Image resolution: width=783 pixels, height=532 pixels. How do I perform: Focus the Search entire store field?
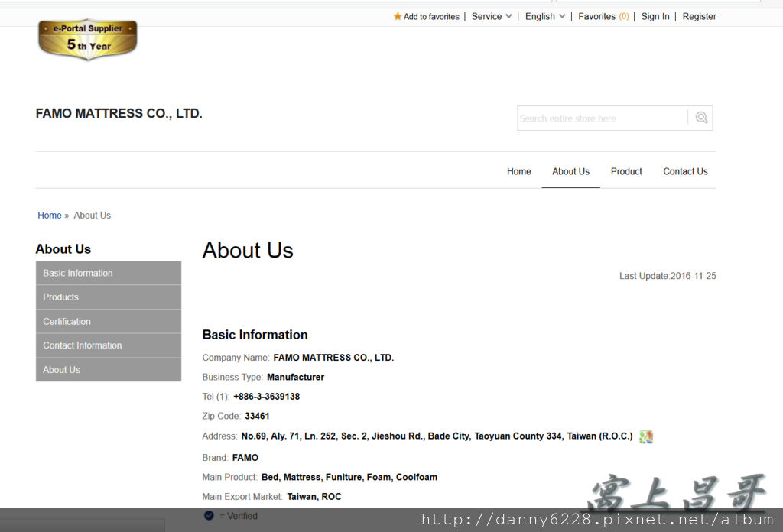click(603, 118)
